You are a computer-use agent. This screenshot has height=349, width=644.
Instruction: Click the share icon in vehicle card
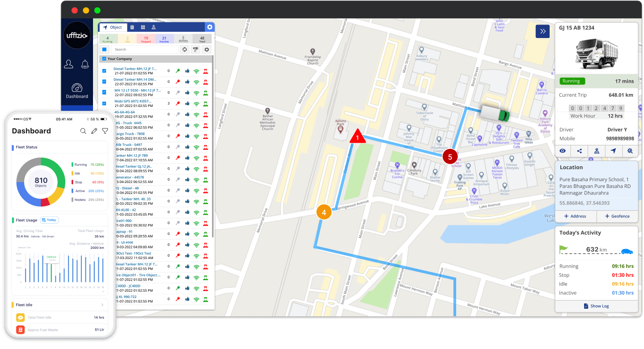(x=580, y=151)
